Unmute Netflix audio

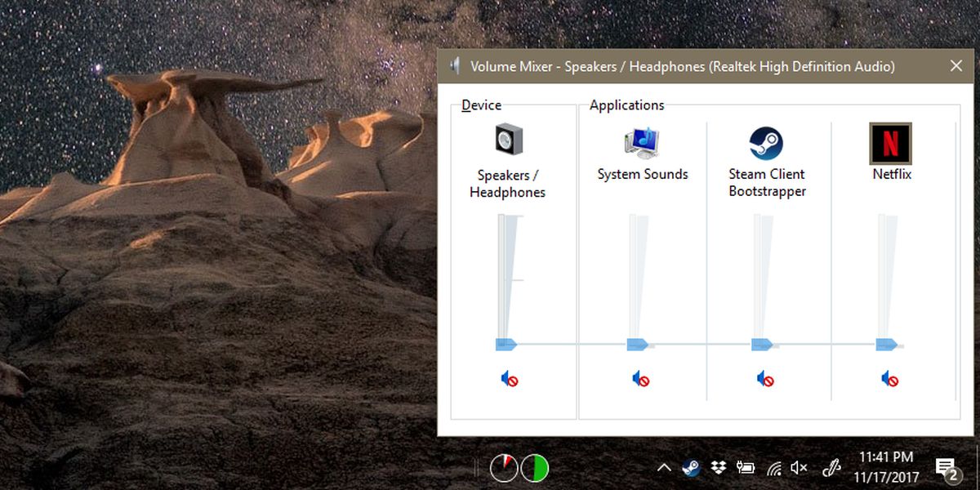889,379
